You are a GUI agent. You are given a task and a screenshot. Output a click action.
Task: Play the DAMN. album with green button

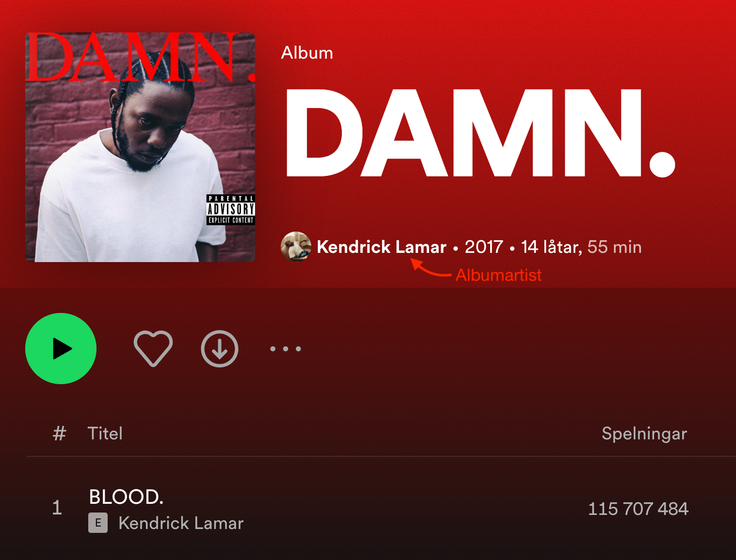(61, 348)
